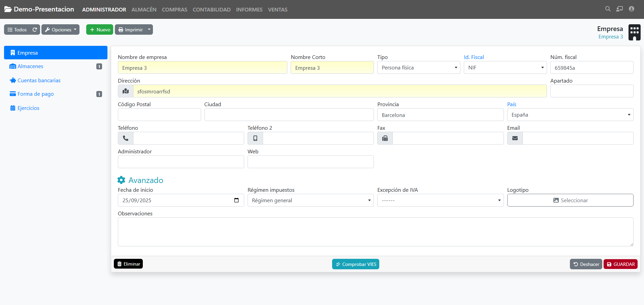The image size is (644, 305).
Task: Click into the Observaciones text area
Action: click(375, 232)
